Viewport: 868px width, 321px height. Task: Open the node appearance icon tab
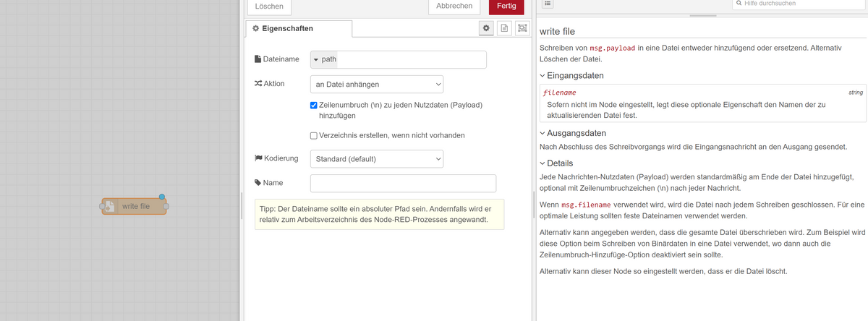[x=522, y=27]
